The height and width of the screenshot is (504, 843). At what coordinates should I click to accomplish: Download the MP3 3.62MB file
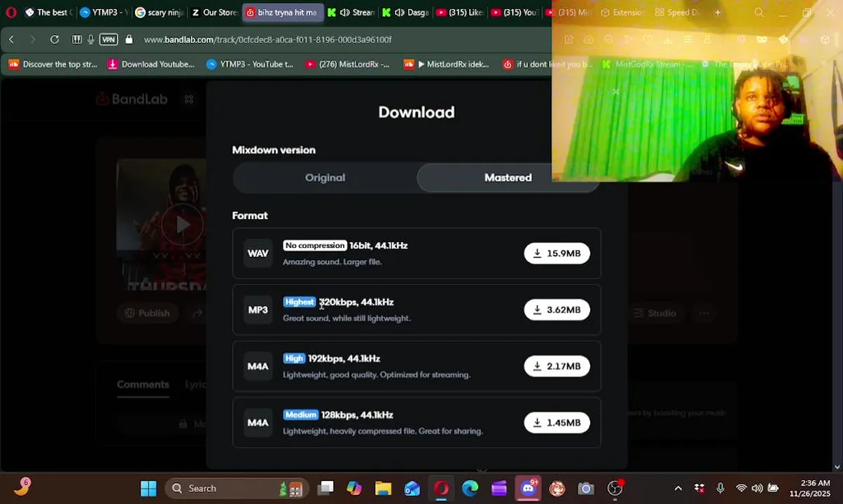pyautogui.click(x=557, y=310)
